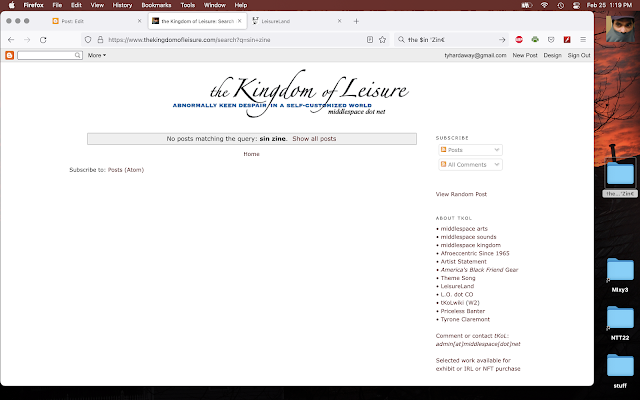
Task: Open the tracking protection shield icon
Action: [x=88, y=40]
